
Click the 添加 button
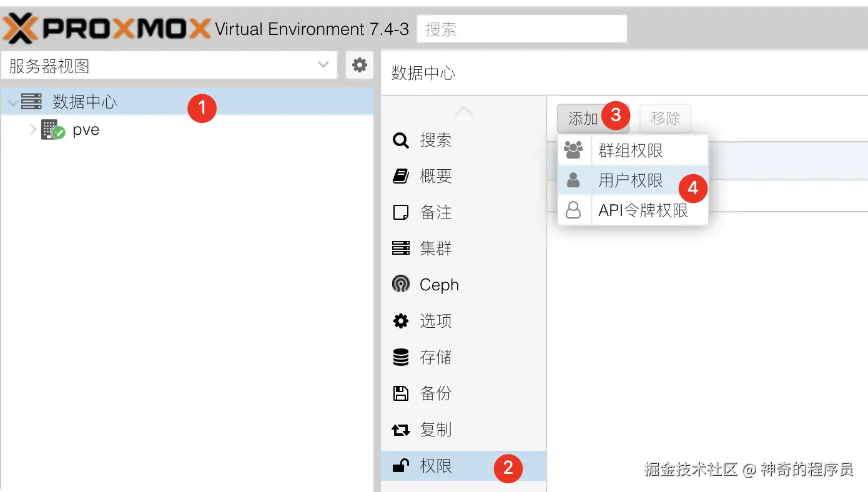point(583,118)
